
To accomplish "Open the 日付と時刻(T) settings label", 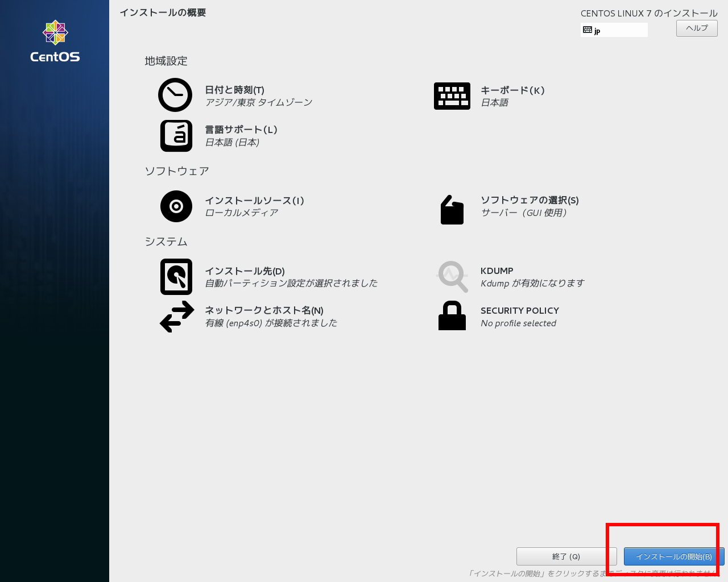I will 234,90.
